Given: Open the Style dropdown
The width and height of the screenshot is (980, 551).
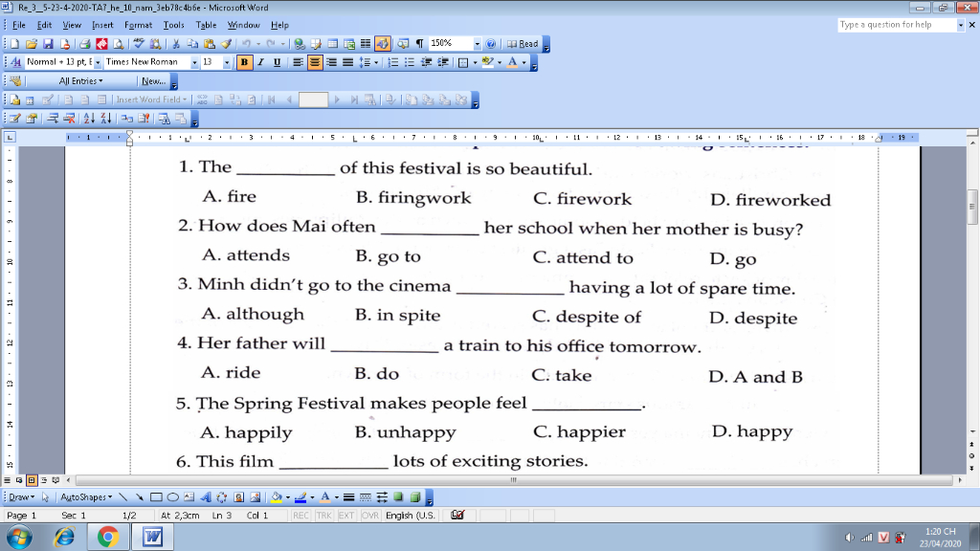Looking at the screenshot, I should (x=97, y=62).
